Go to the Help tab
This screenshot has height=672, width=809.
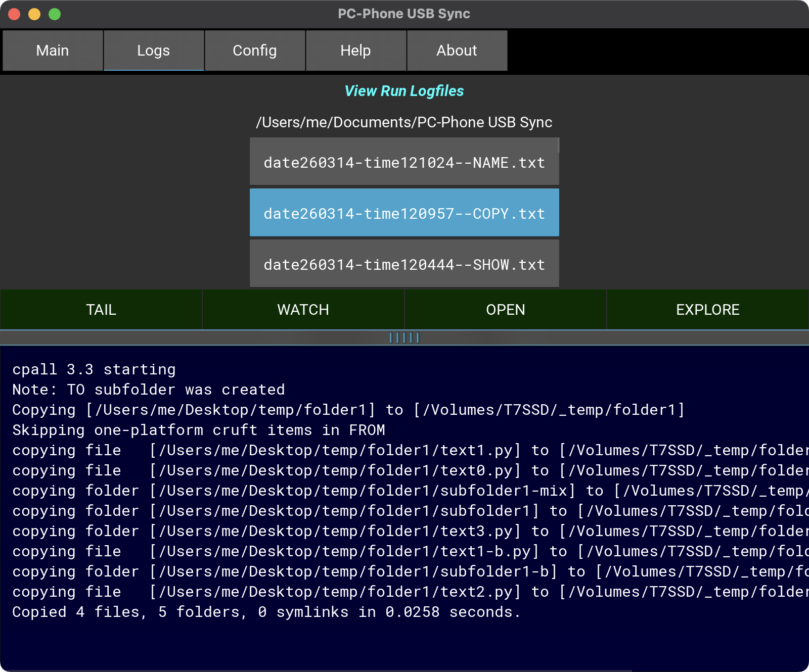coord(355,51)
